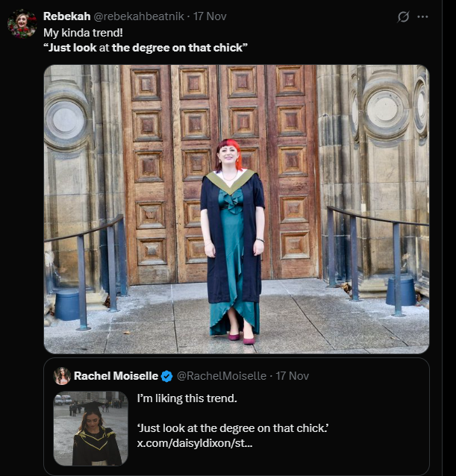Click the blue verified badge next to Rachel Moiselle
Image resolution: width=456 pixels, height=476 pixels.
click(167, 376)
